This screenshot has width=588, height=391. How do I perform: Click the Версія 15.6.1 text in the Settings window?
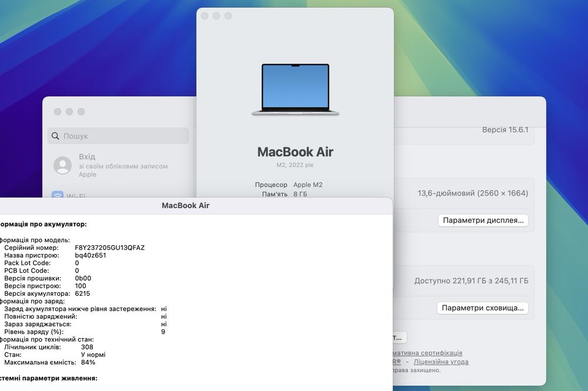pos(505,130)
